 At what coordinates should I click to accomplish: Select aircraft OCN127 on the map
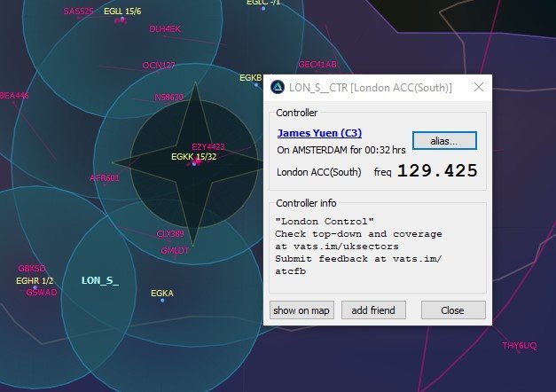[x=158, y=66]
